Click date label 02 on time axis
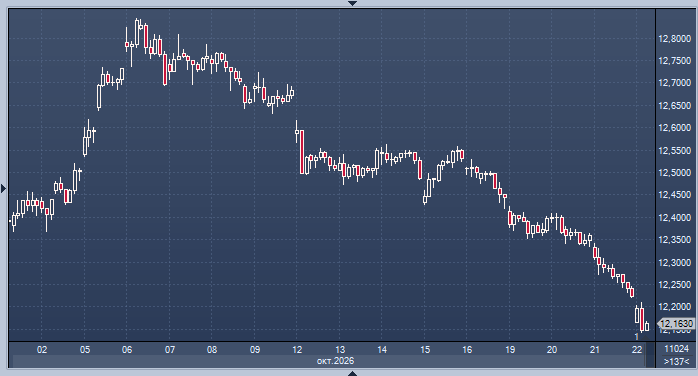Image resolution: width=698 pixels, height=376 pixels. tap(42, 350)
